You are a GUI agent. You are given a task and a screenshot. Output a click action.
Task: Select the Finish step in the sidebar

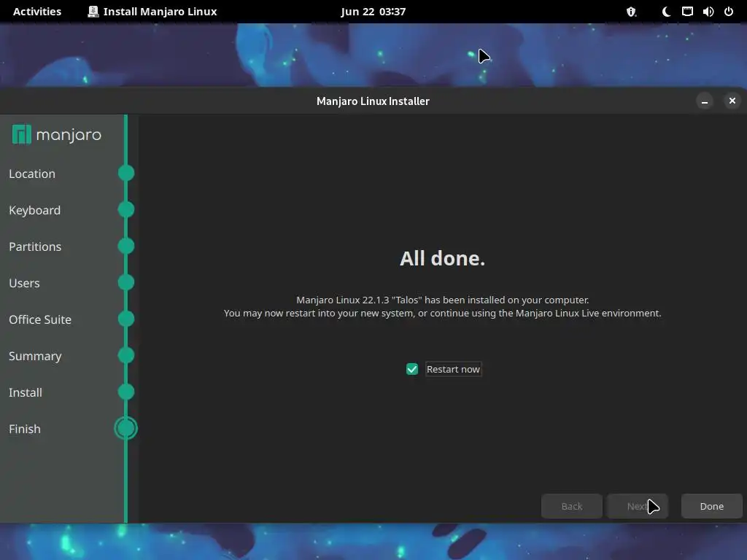point(25,429)
